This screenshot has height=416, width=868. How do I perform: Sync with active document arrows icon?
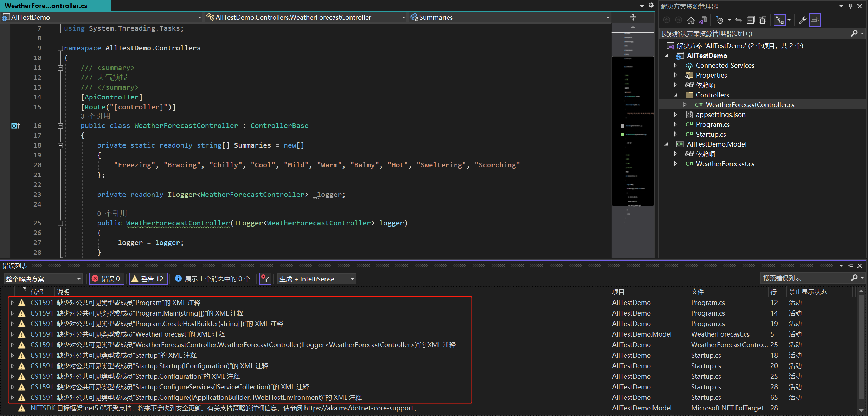[x=739, y=20]
